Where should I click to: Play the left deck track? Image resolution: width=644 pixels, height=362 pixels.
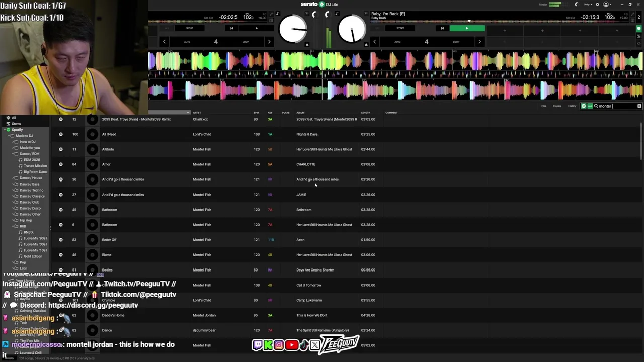(256, 28)
